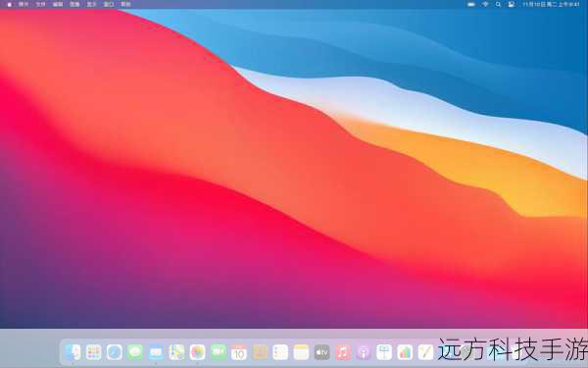This screenshot has height=368, width=588.
Task: Open the Wi-Fi status menu
Action: pyautogui.click(x=485, y=4)
